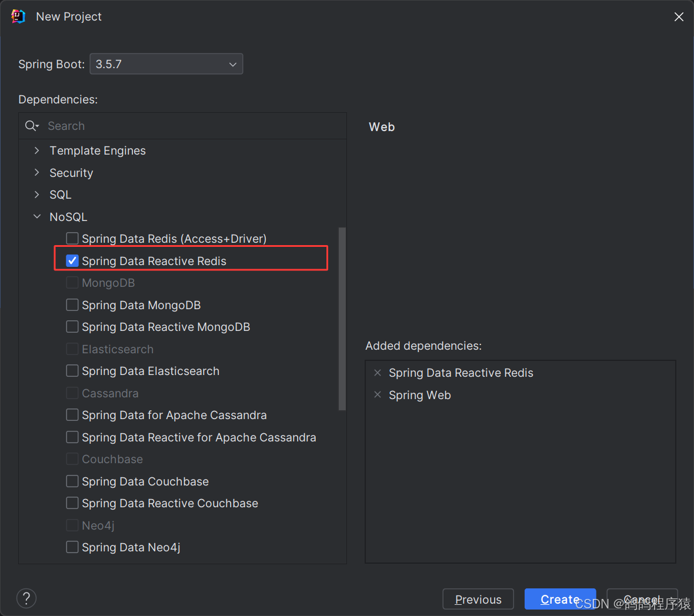Select the NoSQL tree label

click(x=68, y=217)
